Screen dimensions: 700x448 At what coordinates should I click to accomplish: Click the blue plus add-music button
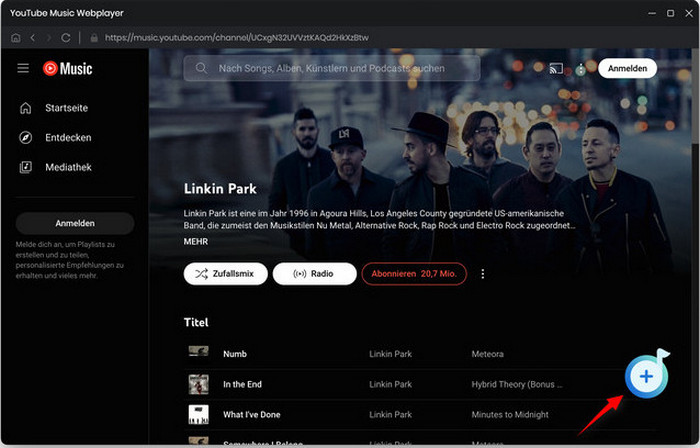(x=646, y=376)
